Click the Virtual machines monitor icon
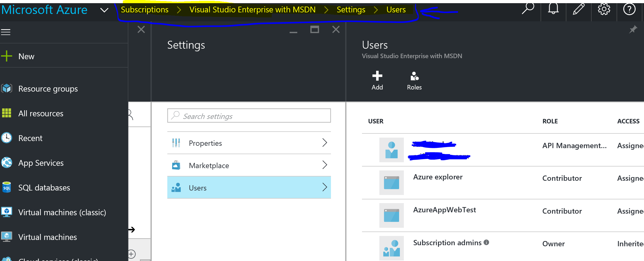Viewport: 644px width, 261px height. pos(7,237)
